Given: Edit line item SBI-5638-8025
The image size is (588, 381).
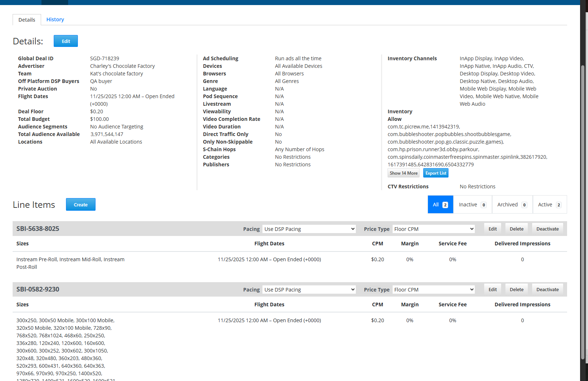Looking at the screenshot, I should coord(492,229).
